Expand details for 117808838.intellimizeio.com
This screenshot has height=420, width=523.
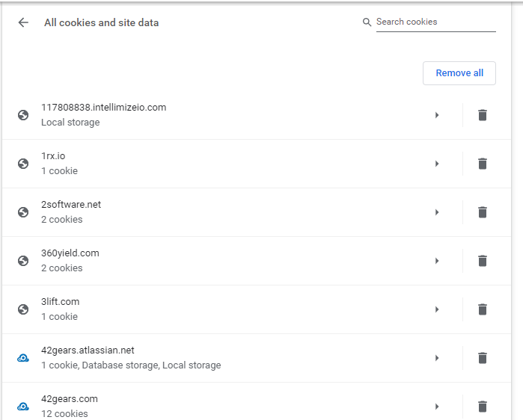point(437,115)
